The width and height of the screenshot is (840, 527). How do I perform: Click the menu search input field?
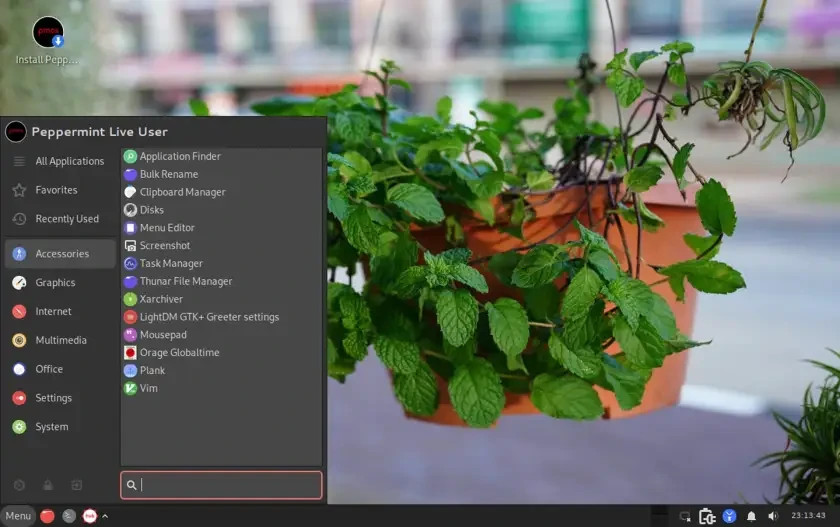[x=221, y=485]
